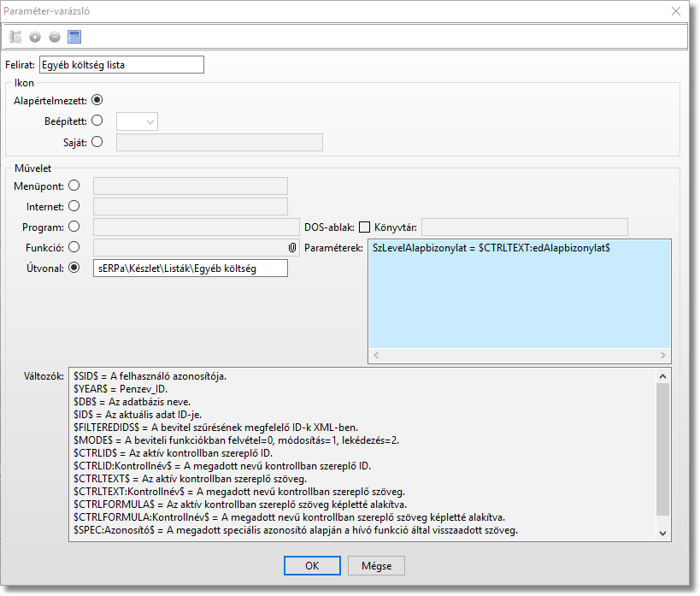Click the $SPEC:Azonosító$ variable line
The width and height of the screenshot is (700, 596).
click(296, 530)
